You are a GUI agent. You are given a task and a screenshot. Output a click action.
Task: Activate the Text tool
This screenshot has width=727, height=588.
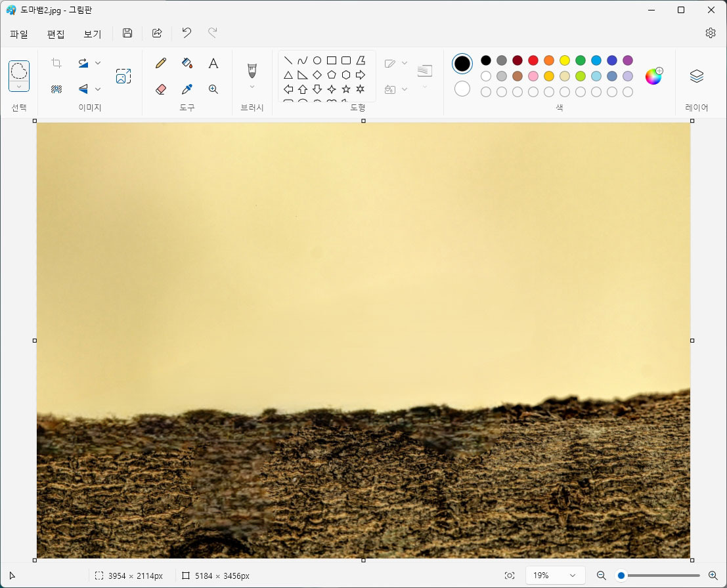pos(213,63)
